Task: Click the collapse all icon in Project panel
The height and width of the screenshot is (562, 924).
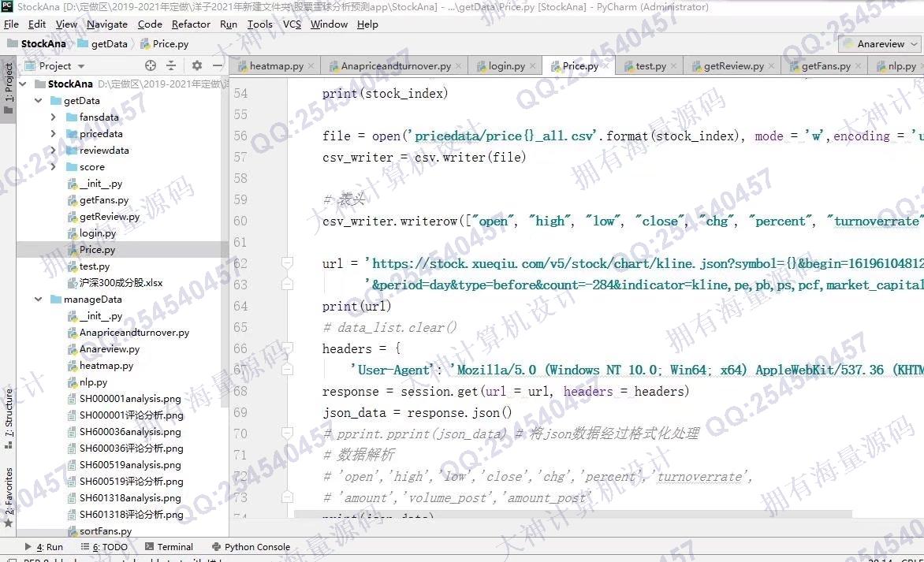Action: click(x=171, y=65)
